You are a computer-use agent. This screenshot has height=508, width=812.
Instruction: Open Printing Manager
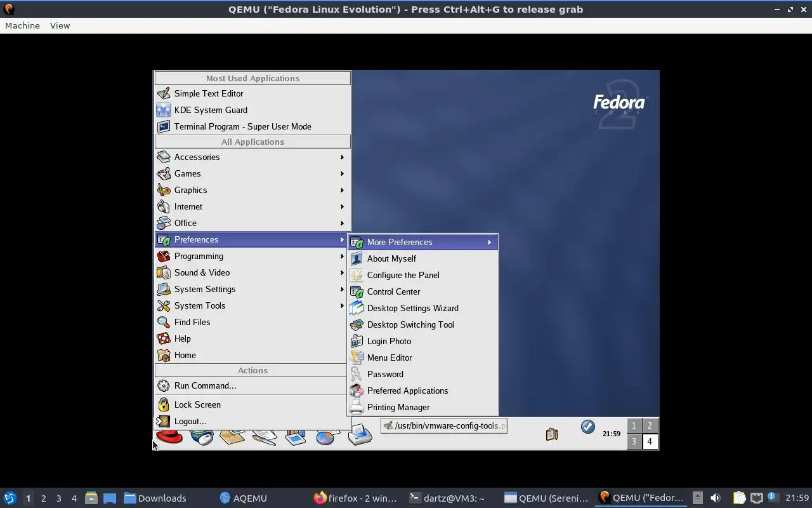[423, 407]
